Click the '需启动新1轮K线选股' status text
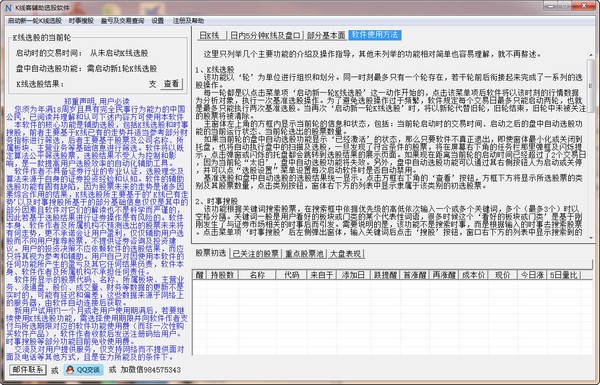 [x=122, y=69]
